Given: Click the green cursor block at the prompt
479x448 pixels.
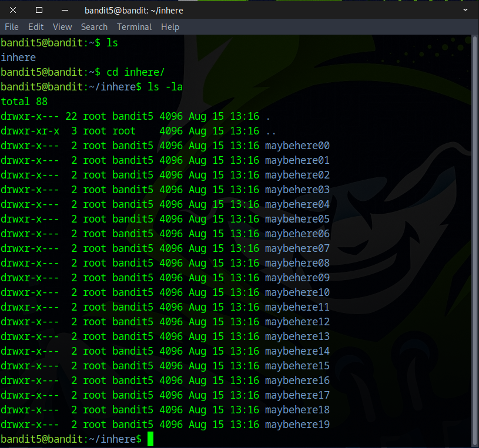Looking at the screenshot, I should tap(150, 439).
